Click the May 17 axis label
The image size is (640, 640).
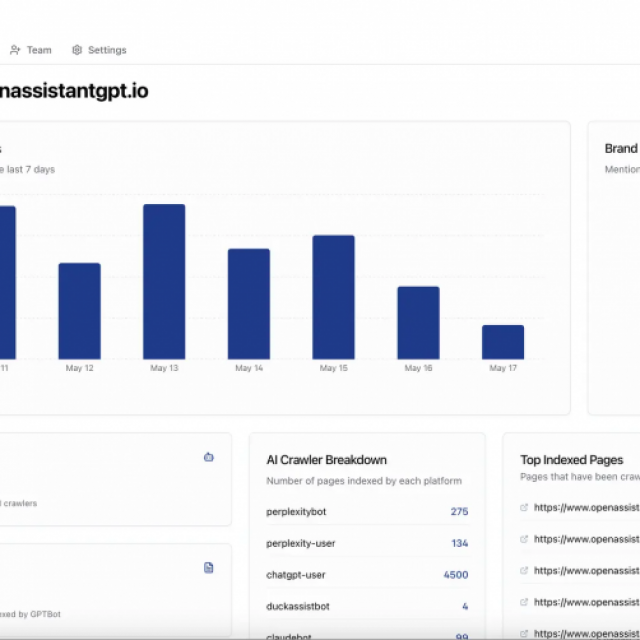[x=503, y=368]
